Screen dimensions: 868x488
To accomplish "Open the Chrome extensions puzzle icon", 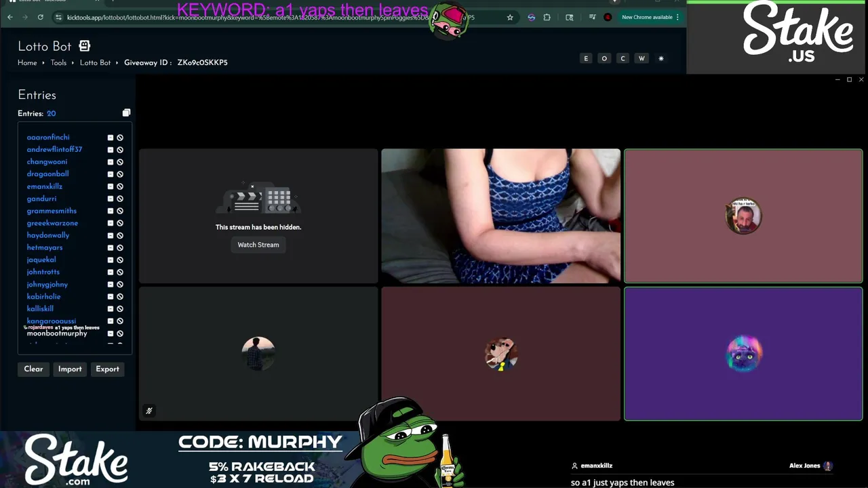I will point(547,17).
